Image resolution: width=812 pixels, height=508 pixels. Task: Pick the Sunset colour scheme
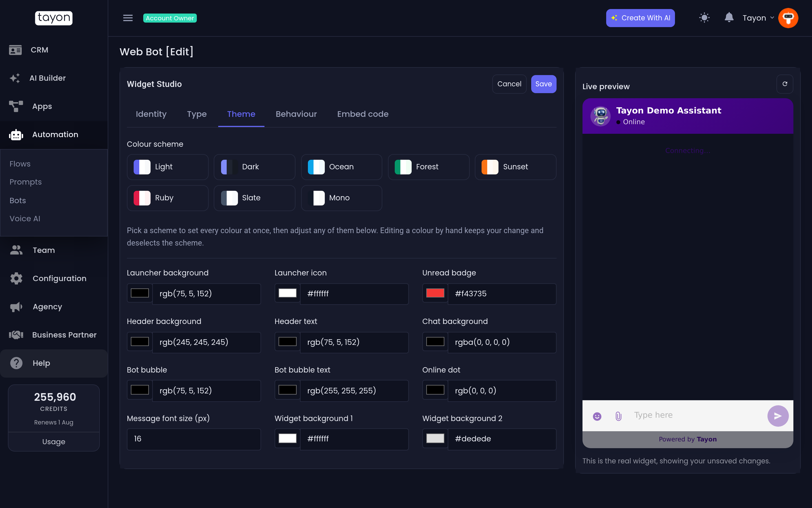[515, 167]
